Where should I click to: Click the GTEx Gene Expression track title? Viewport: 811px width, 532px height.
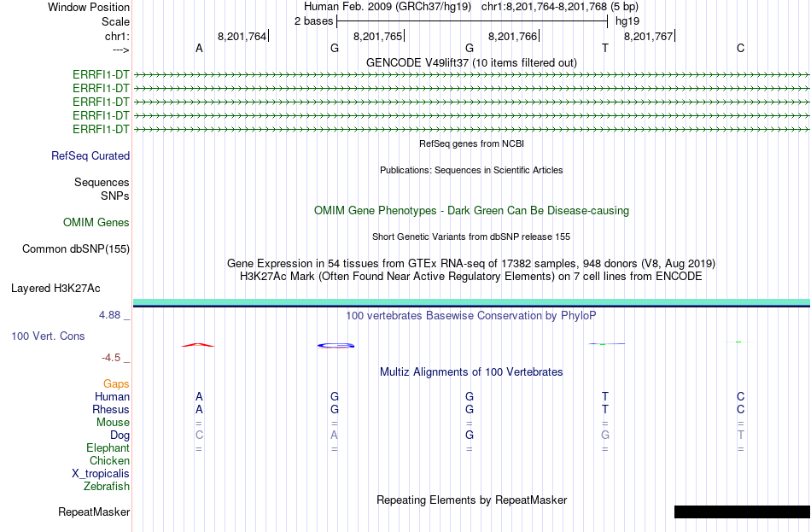[471, 263]
